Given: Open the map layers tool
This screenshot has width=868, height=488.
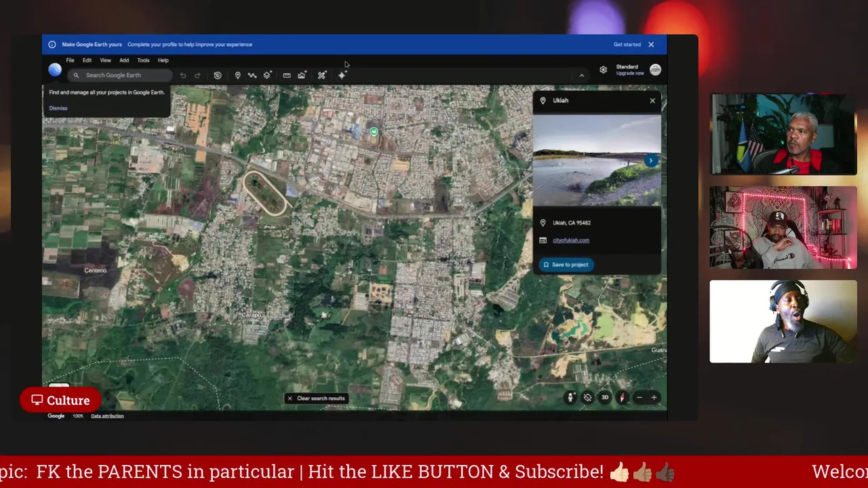Looking at the screenshot, I should tap(267, 75).
